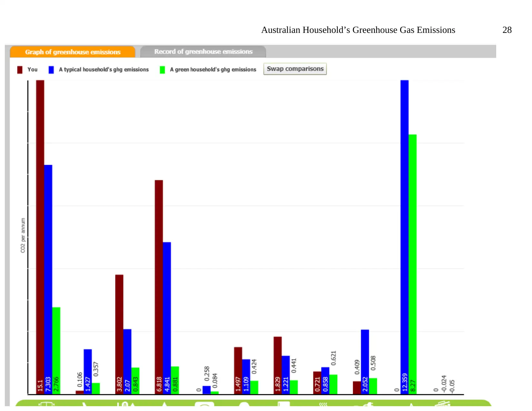The image size is (532, 411).
Task: Click the dark red 'You' legend swatch
Action: pyautogui.click(x=20, y=70)
